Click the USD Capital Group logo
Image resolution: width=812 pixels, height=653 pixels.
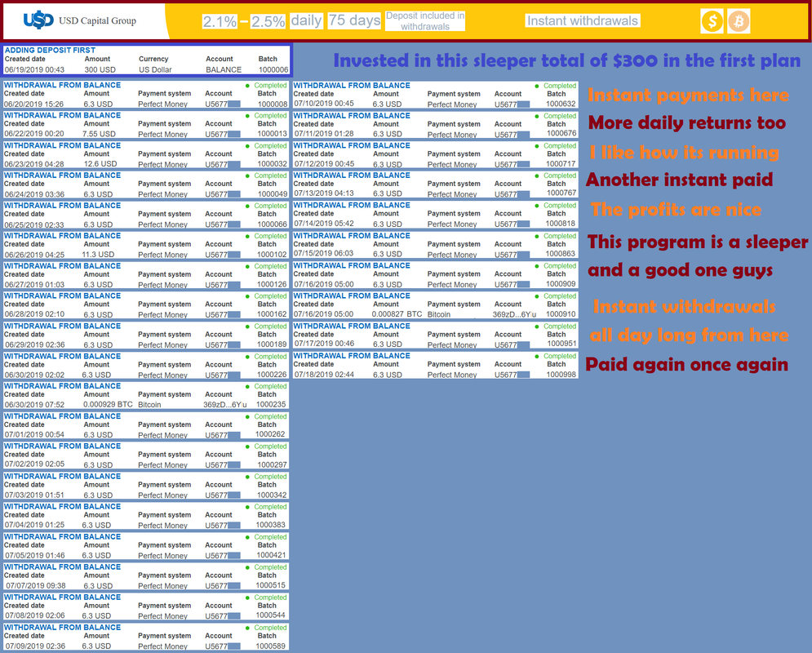click(x=80, y=20)
